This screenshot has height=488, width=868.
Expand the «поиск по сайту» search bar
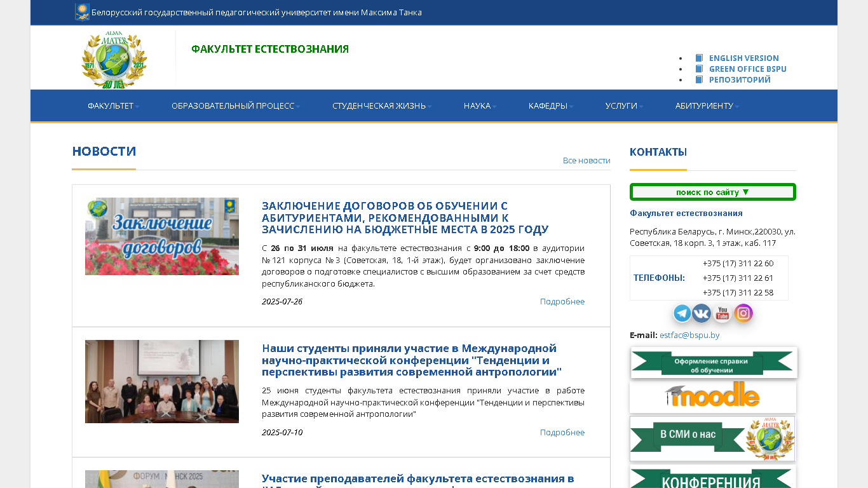pyautogui.click(x=713, y=192)
